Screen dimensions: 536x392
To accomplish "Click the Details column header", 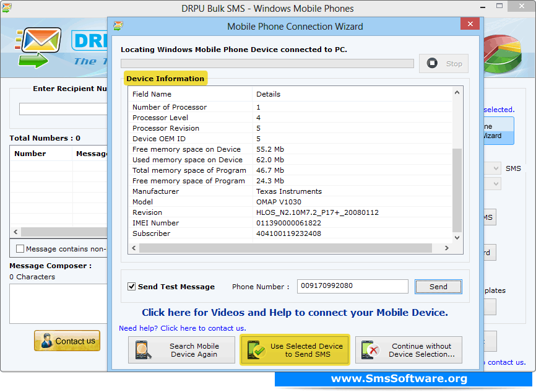I will 352,94.
